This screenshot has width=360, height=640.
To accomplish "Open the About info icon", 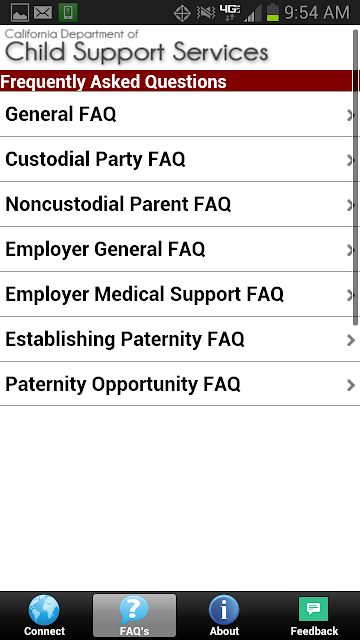I will point(224,610).
